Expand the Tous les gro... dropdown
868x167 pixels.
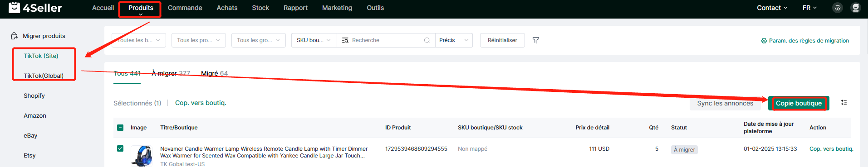click(259, 40)
